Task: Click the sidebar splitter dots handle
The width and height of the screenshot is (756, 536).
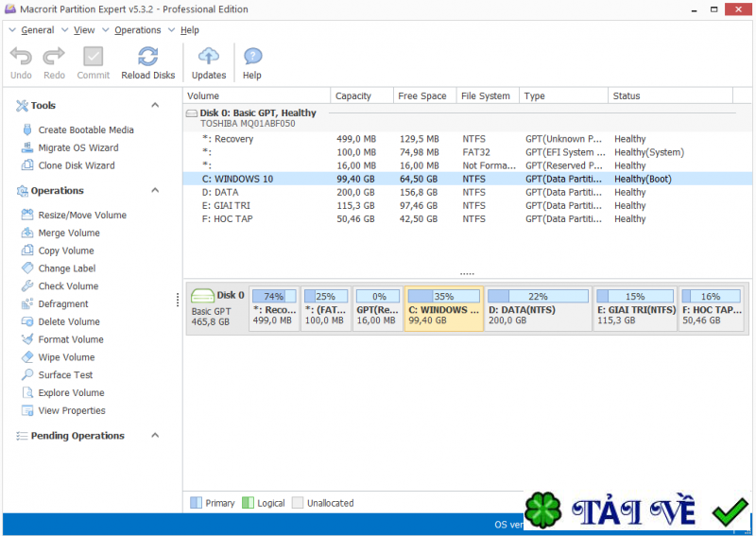Action: (x=178, y=300)
